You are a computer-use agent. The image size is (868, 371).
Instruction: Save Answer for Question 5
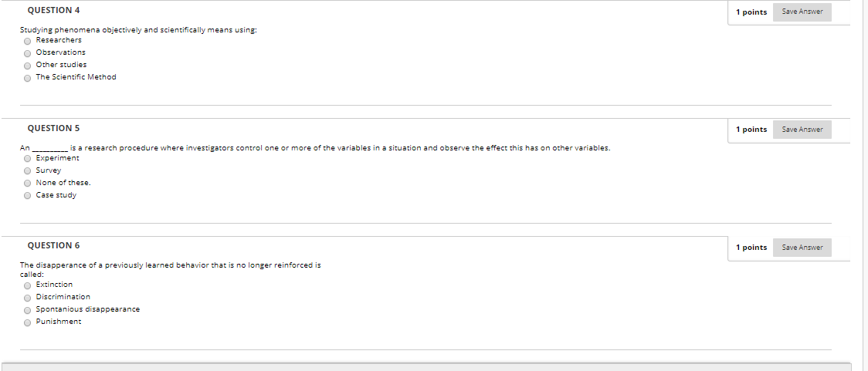802,130
